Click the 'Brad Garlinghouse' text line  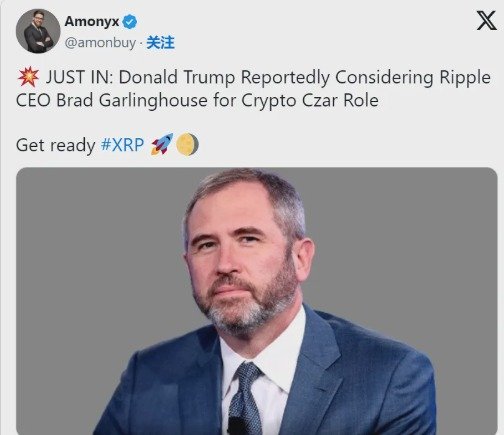tap(132, 101)
